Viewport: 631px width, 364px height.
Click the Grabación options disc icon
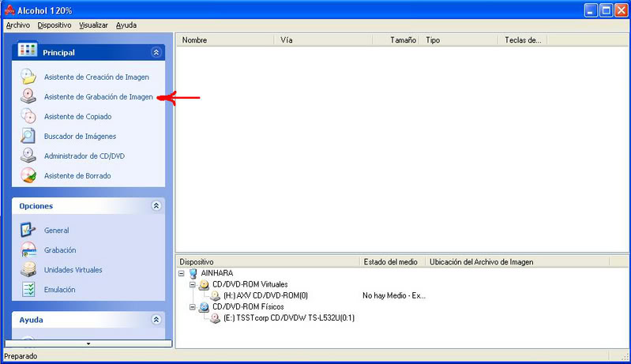pyautogui.click(x=28, y=250)
